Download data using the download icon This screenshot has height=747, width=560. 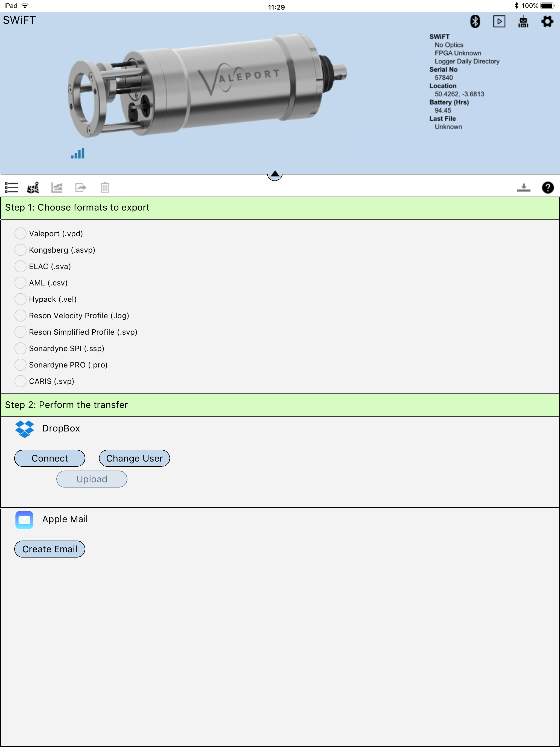[x=524, y=187]
